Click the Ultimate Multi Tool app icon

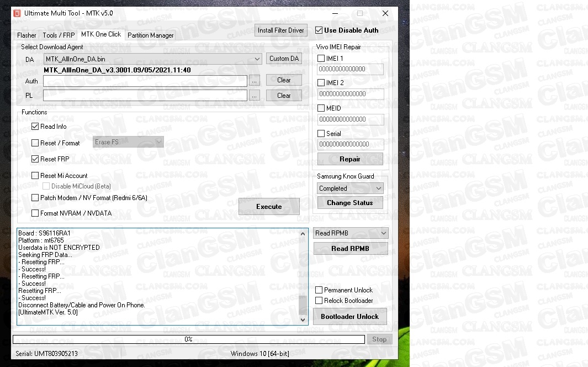pos(17,13)
